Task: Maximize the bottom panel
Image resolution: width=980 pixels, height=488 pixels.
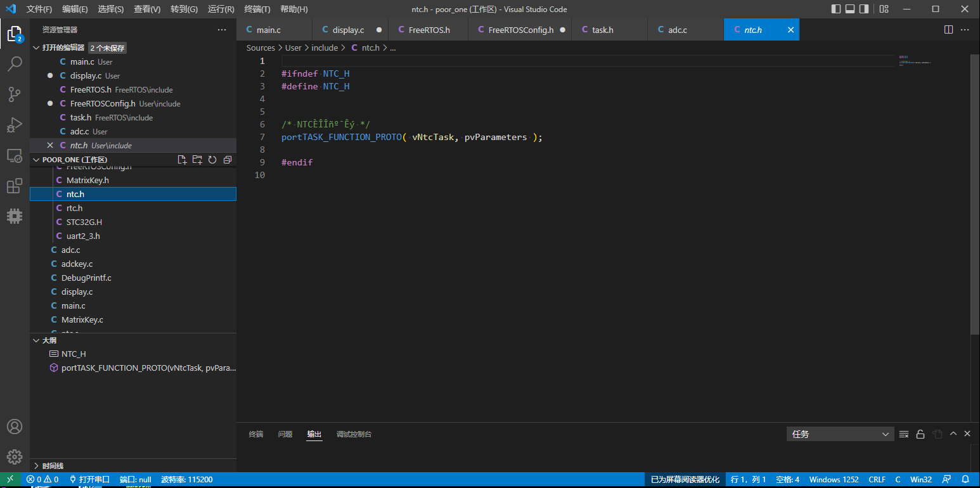Action: pos(953,434)
